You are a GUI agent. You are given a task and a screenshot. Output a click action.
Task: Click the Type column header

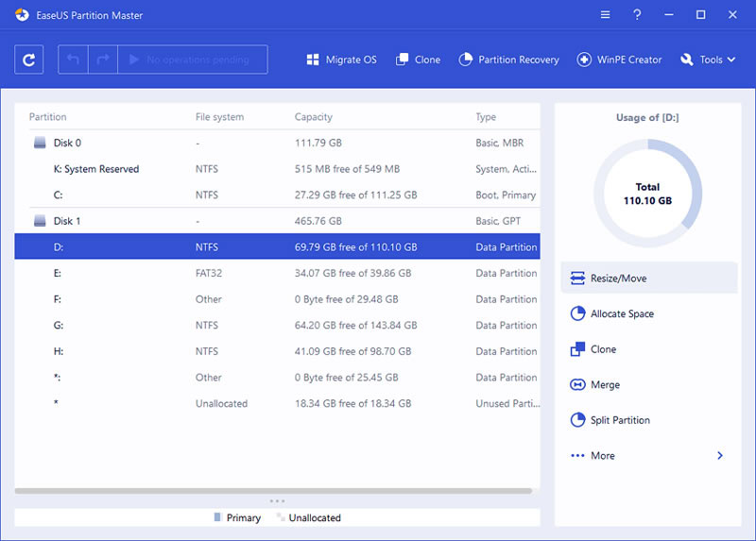coord(486,116)
